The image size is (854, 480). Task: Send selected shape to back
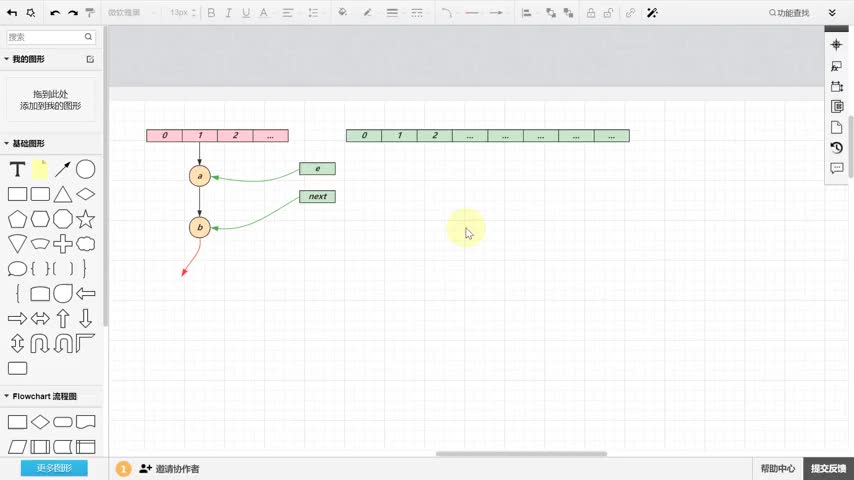click(569, 13)
